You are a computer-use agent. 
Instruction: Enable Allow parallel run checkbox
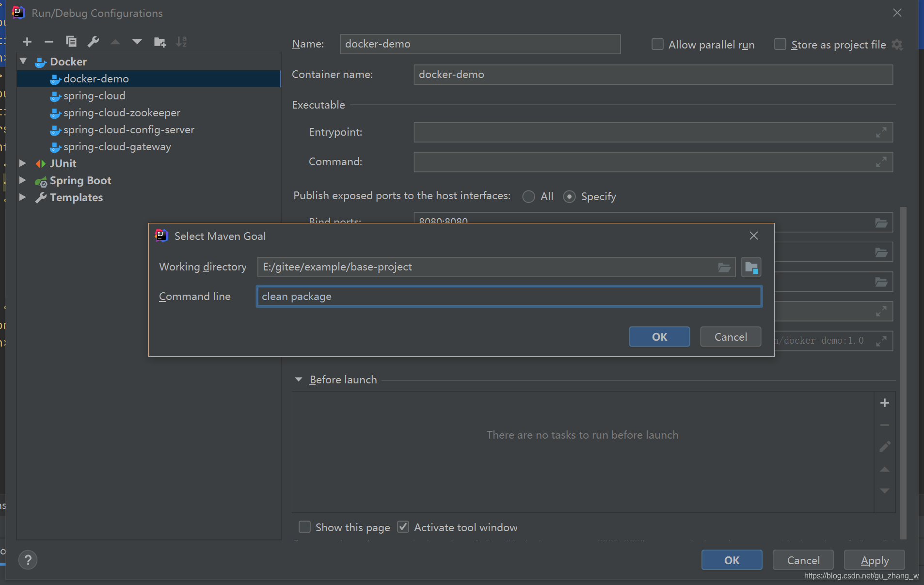657,44
